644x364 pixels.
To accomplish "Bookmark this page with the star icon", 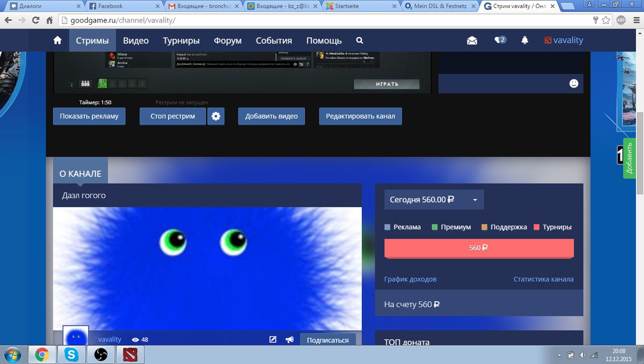I will point(606,21).
